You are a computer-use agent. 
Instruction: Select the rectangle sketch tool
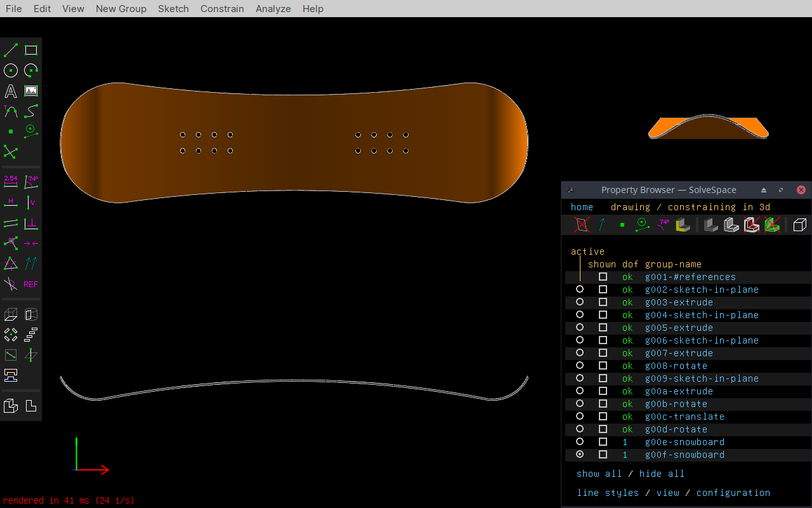coord(31,50)
